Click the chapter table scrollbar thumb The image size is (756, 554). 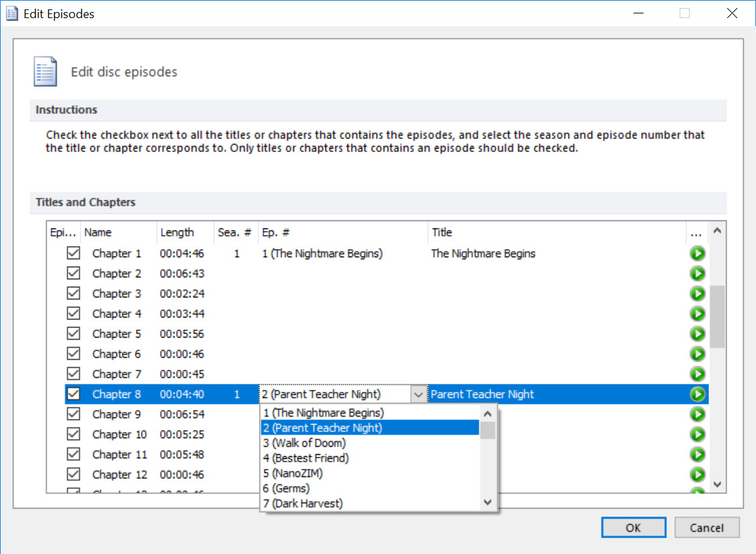coord(717,316)
